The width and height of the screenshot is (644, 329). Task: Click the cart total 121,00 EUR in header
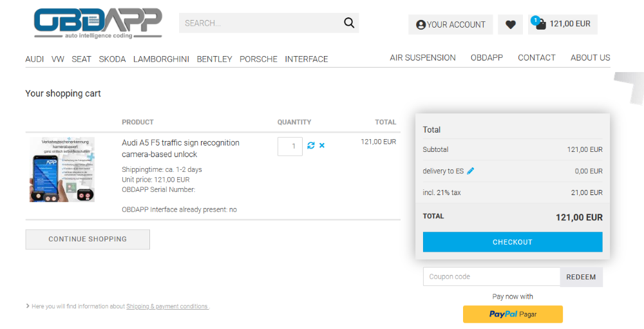pyautogui.click(x=570, y=24)
